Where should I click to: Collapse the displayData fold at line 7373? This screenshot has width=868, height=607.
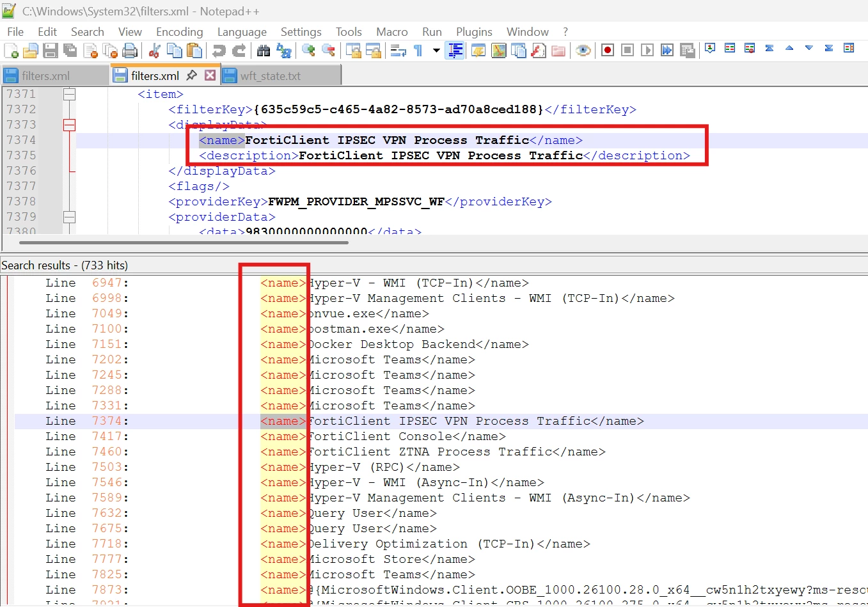[69, 125]
